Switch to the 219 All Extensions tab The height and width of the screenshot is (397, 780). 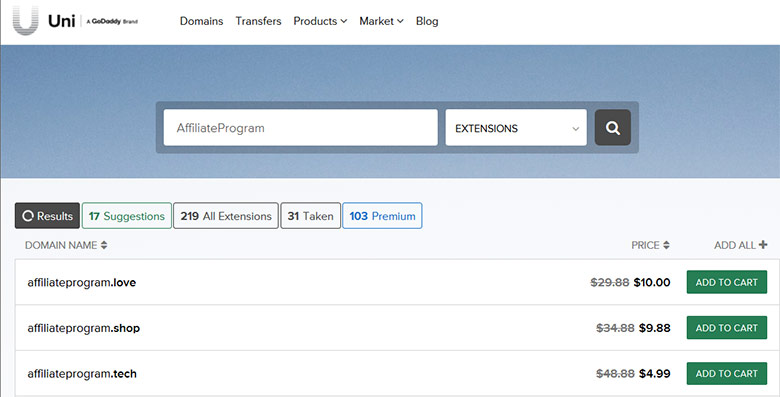(226, 215)
